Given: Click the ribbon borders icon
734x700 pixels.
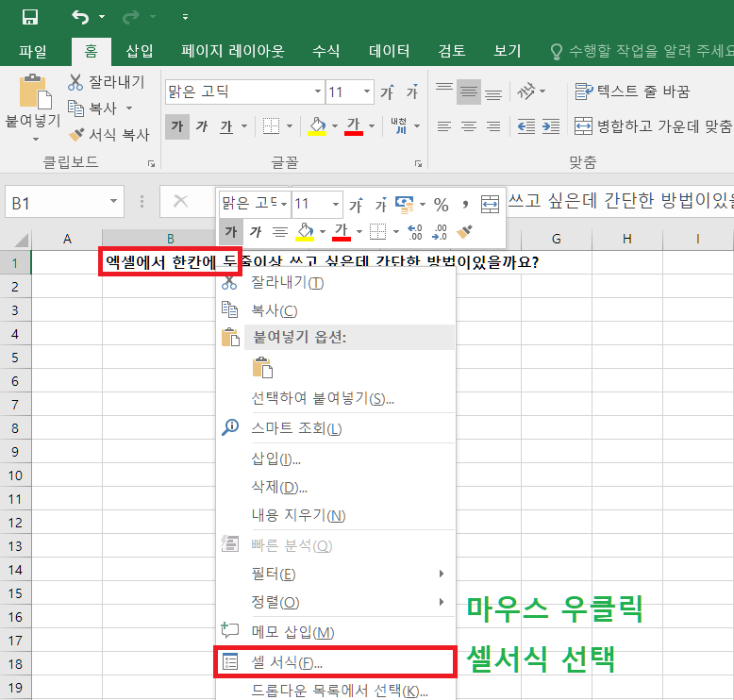Looking at the screenshot, I should coord(271,126).
